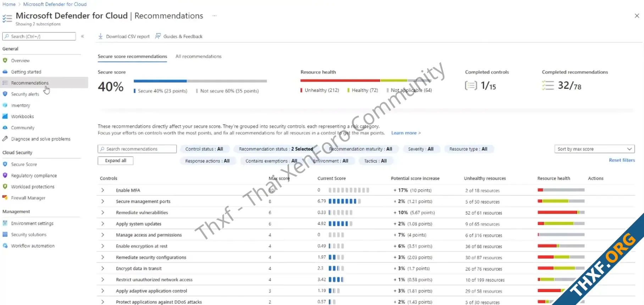
Task: Click the Workflow automation gear icon
Action: (x=5, y=245)
